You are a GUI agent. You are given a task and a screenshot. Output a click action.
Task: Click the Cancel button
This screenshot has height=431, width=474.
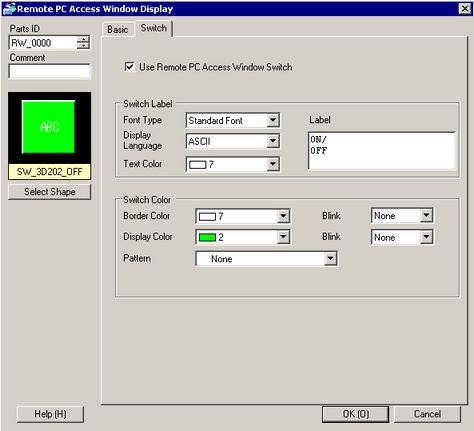[x=427, y=414]
